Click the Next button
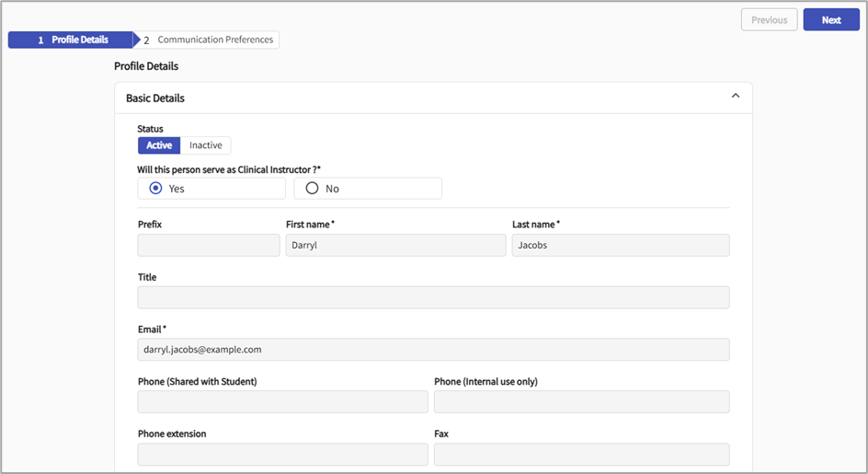Viewport: 868px width, 474px height. tap(830, 20)
